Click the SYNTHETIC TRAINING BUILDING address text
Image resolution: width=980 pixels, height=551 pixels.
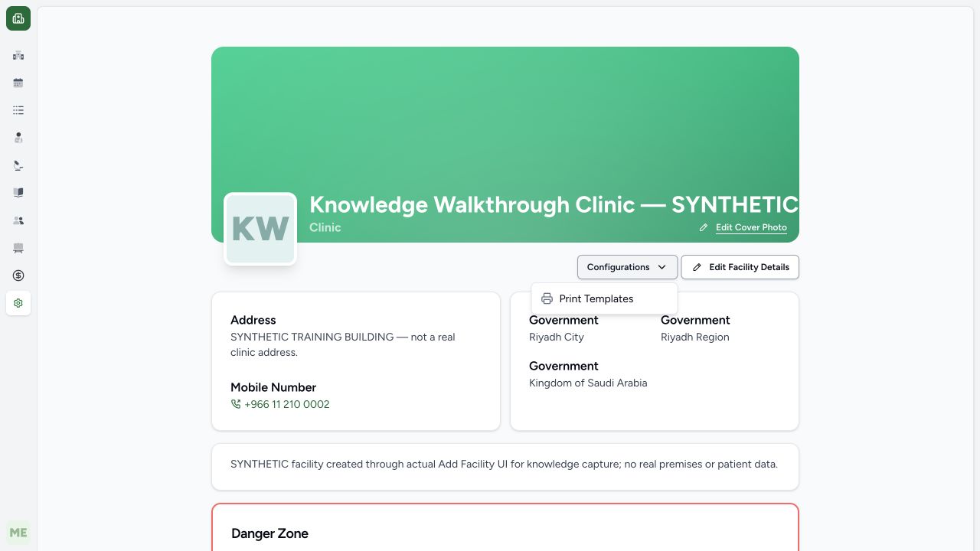[343, 344]
